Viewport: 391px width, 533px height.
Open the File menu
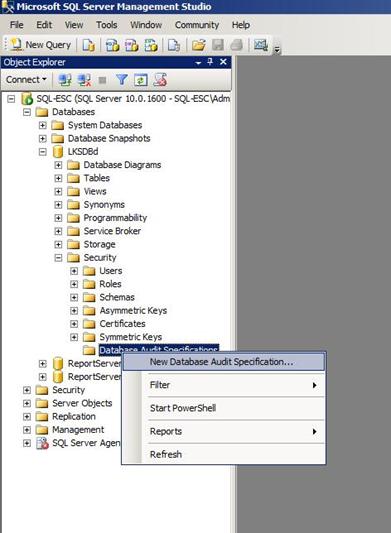[x=17, y=25]
